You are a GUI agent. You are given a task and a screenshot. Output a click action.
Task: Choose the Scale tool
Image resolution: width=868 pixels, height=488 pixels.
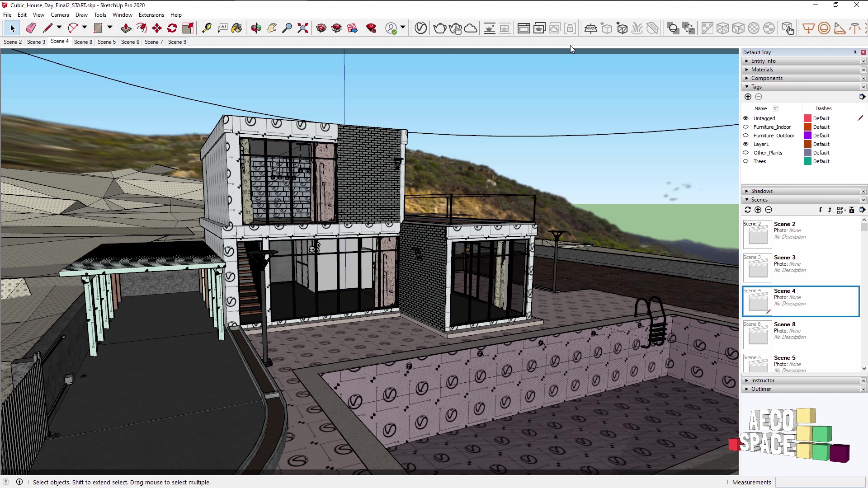tap(188, 28)
